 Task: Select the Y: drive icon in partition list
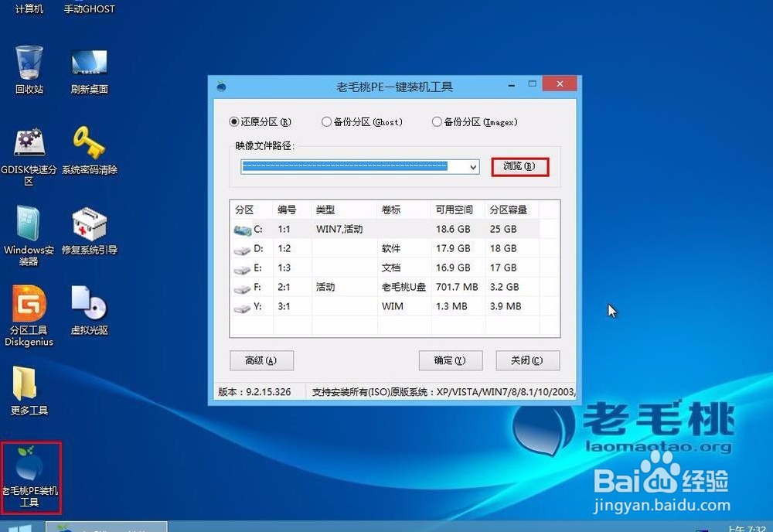242,308
